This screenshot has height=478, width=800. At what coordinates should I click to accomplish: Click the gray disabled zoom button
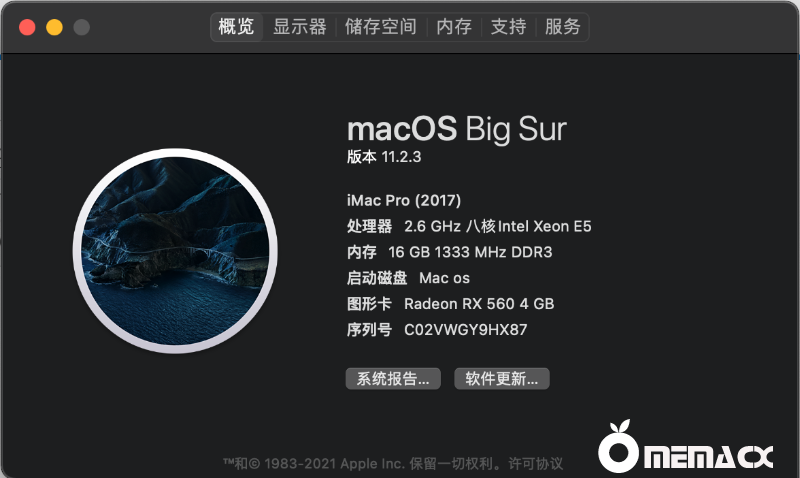coord(82,27)
